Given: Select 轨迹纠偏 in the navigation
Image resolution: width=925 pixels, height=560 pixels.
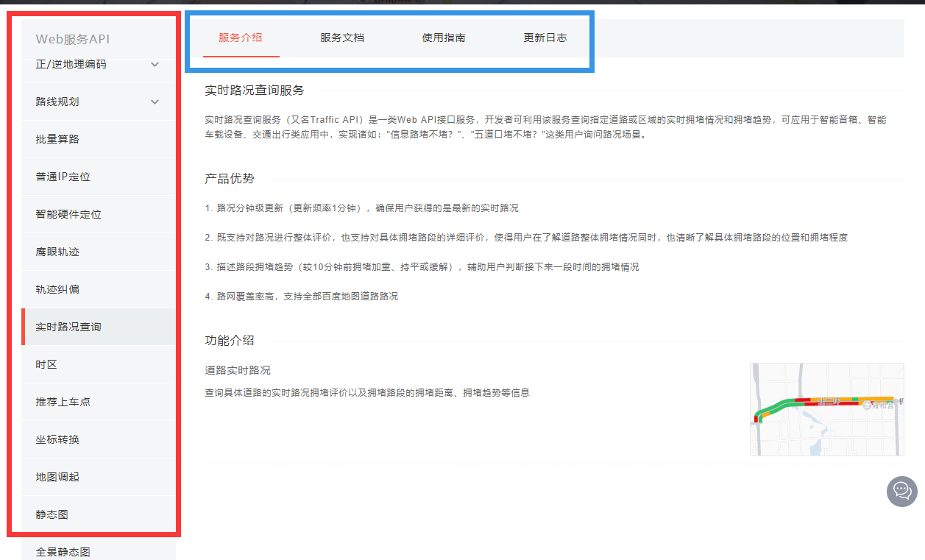Looking at the screenshot, I should click(57, 289).
